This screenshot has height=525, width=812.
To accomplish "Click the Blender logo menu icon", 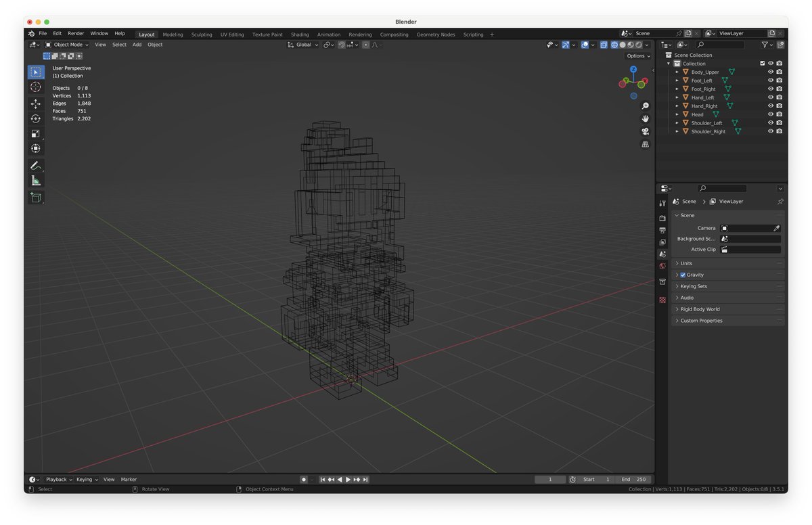I will click(31, 34).
